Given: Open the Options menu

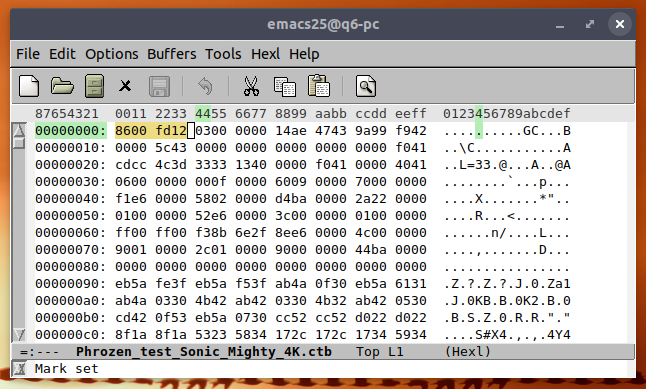Looking at the screenshot, I should [112, 54].
